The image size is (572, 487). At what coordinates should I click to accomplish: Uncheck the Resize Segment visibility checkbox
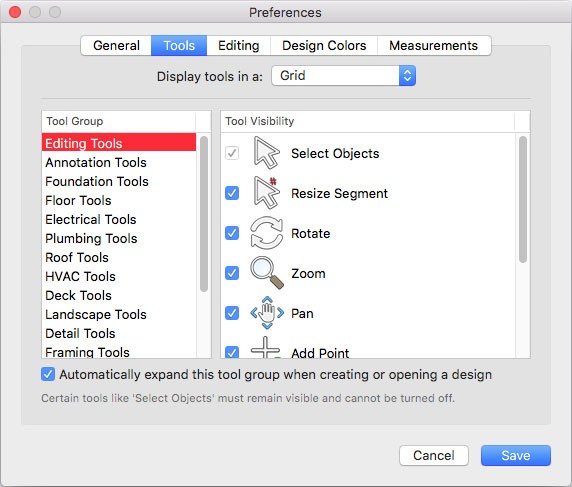pyautogui.click(x=232, y=193)
